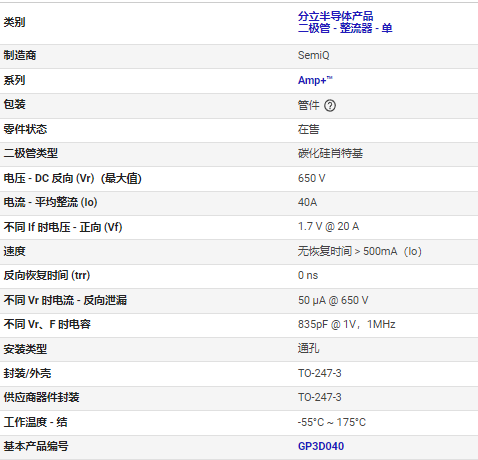This screenshot has height=460, width=478.
Task: Click the 通孔 mounting type value
Action: coord(308,349)
